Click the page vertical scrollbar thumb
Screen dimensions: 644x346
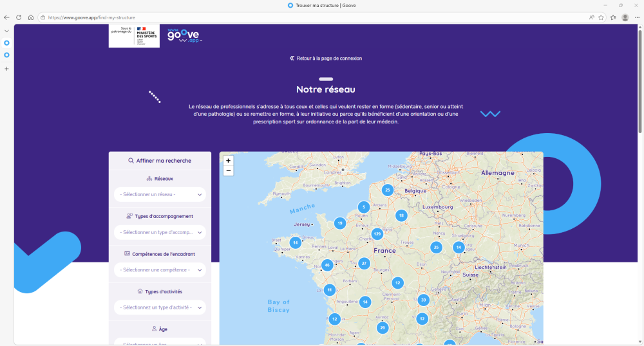[x=640, y=81]
